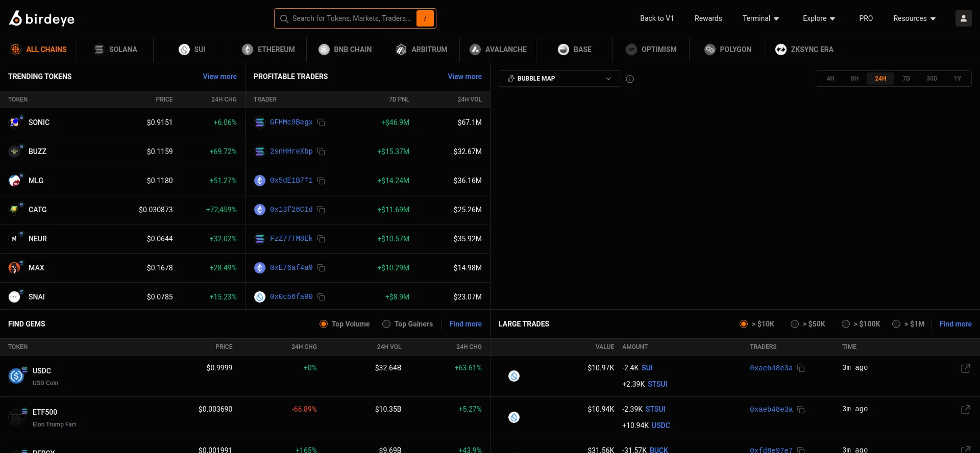Click Find more in Large Trades
Screen dimensions: 980x453
(x=955, y=324)
